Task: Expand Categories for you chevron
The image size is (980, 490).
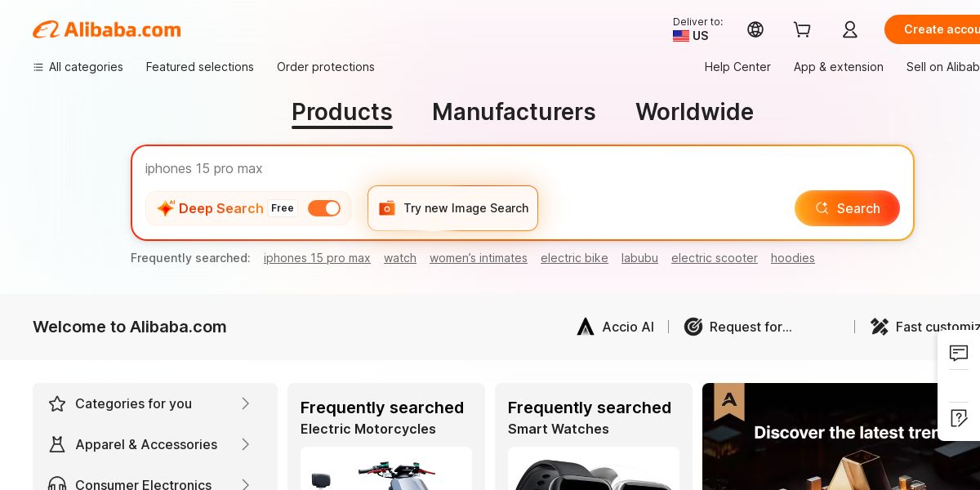Action: tap(245, 403)
